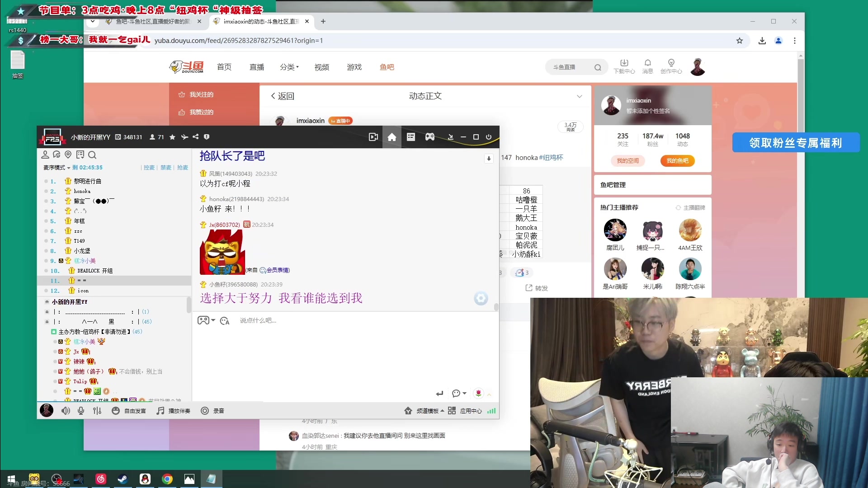The width and height of the screenshot is (868, 488).
Task: Open the user list person icon
Action: point(45,155)
